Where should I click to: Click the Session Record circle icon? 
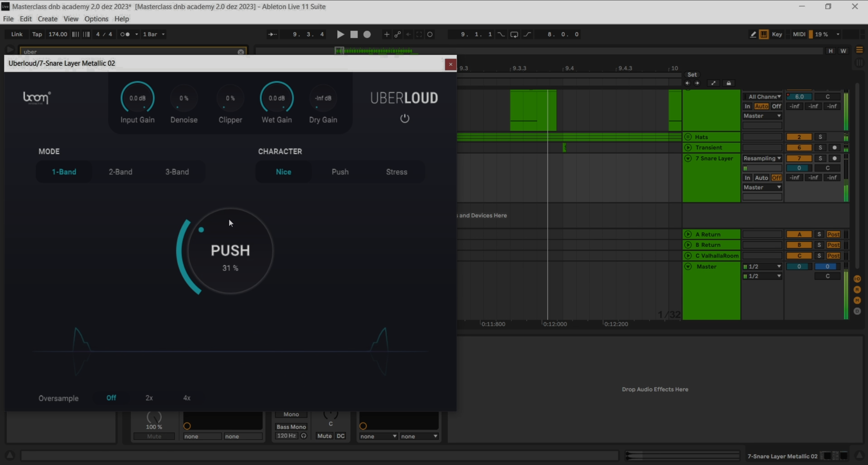click(430, 34)
